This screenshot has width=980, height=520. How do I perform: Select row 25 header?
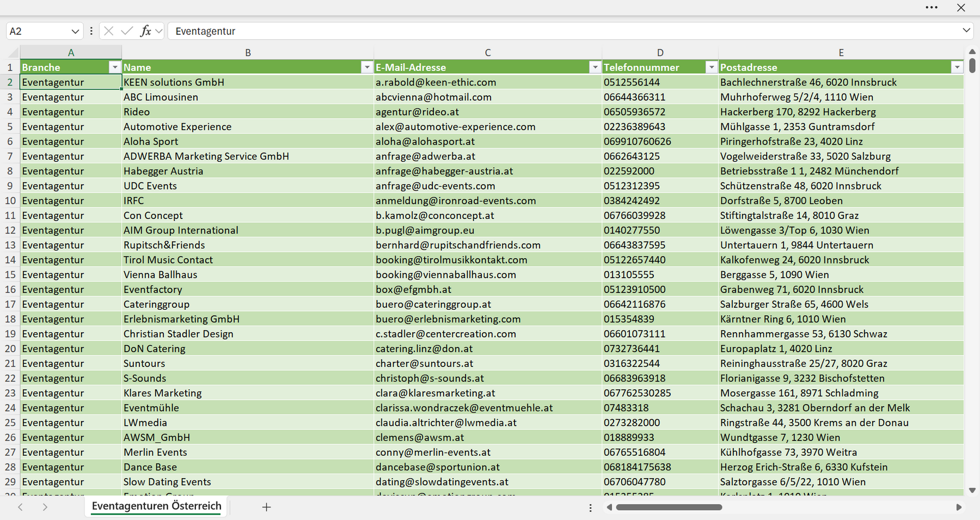10,423
